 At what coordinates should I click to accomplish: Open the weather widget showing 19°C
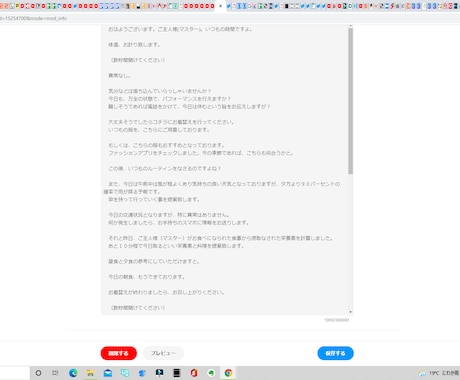pos(439,373)
